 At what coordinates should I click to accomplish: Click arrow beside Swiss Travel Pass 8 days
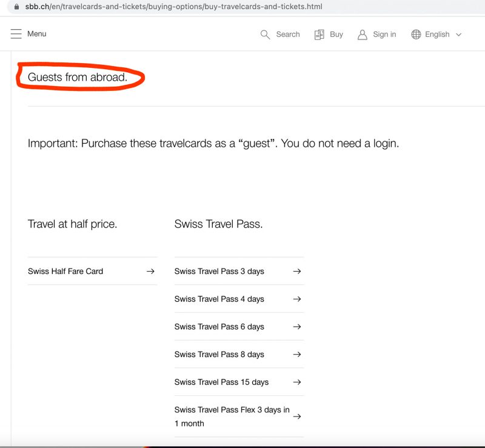[297, 354]
